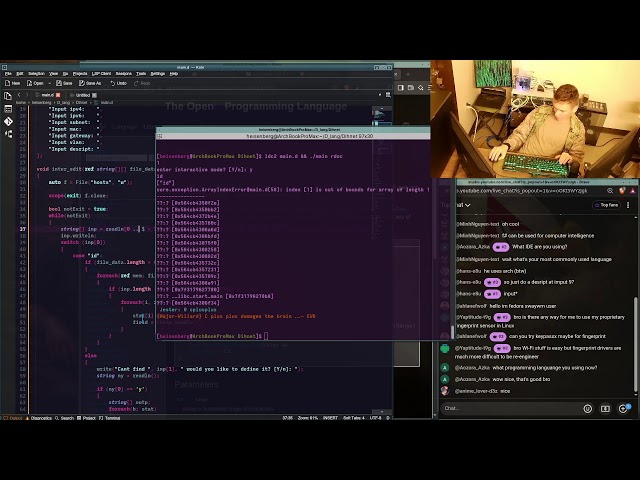Open the Sessions menu in Kate

point(124,74)
